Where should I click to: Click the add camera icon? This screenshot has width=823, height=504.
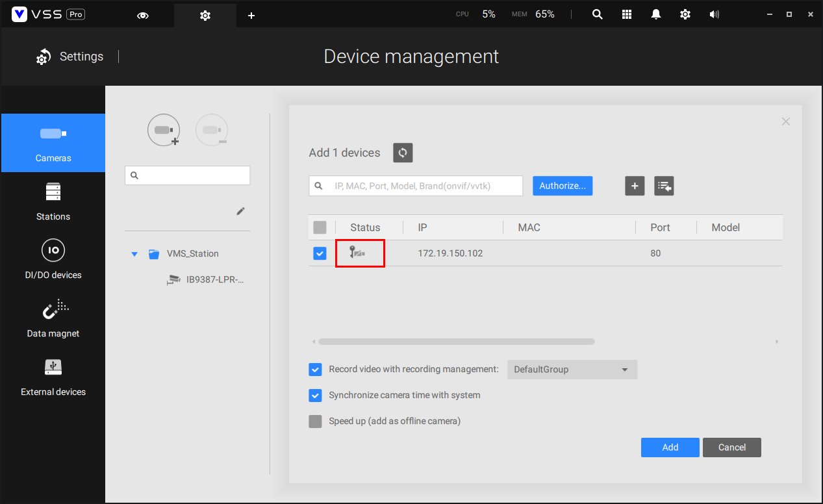[164, 130]
